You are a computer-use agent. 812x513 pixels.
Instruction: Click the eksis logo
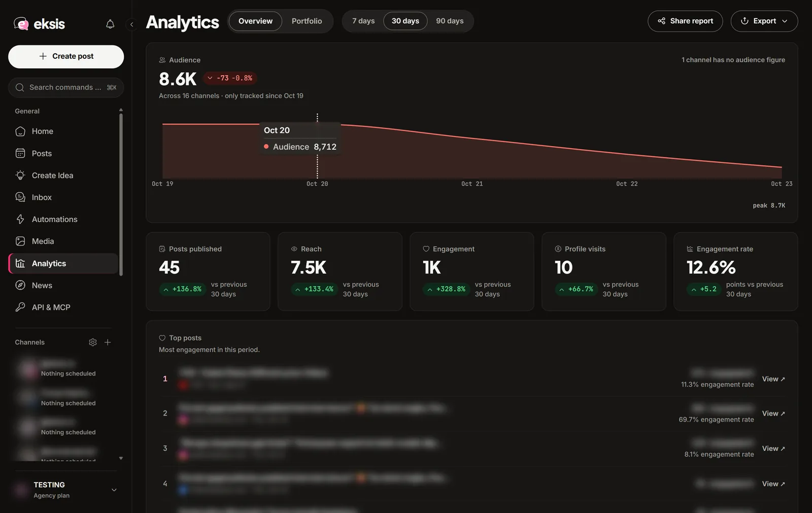point(40,24)
